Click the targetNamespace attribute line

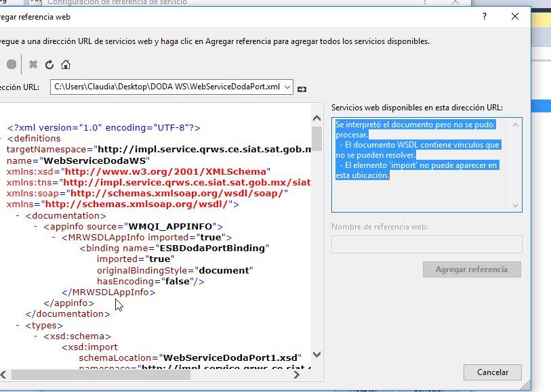(x=159, y=150)
